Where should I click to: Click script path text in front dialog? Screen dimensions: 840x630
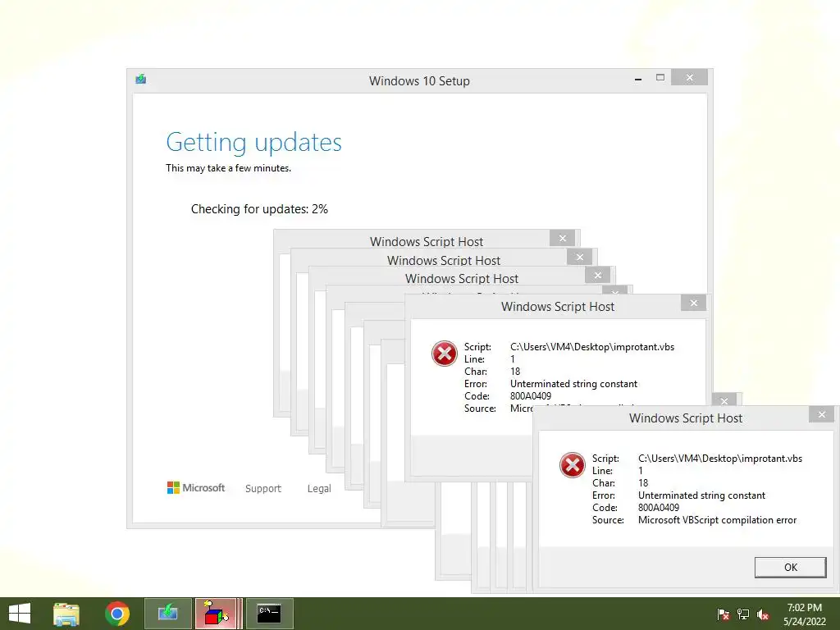pyautogui.click(x=720, y=459)
